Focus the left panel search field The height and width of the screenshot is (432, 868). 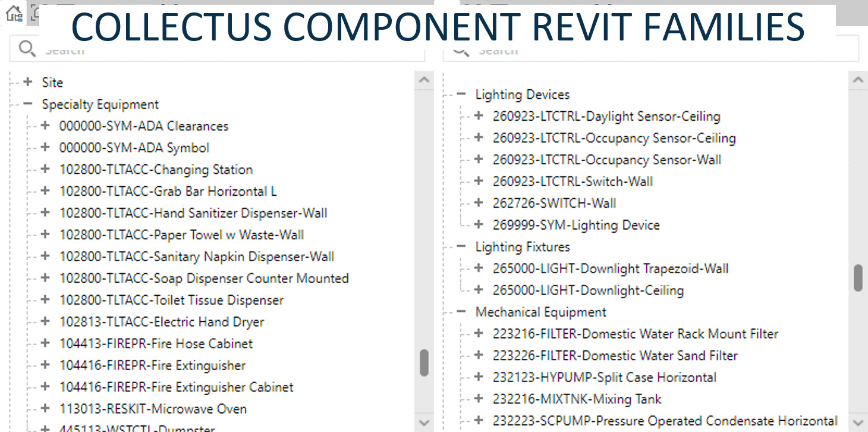tap(217, 49)
